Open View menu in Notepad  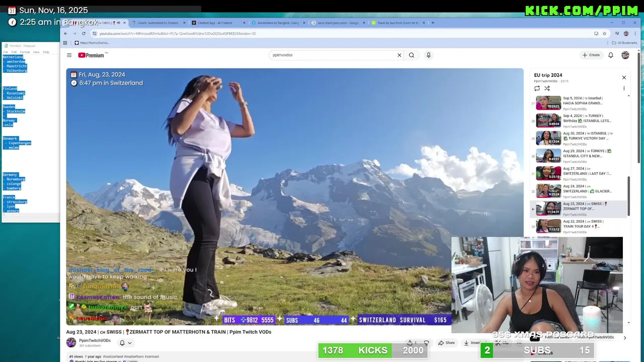click(x=36, y=52)
